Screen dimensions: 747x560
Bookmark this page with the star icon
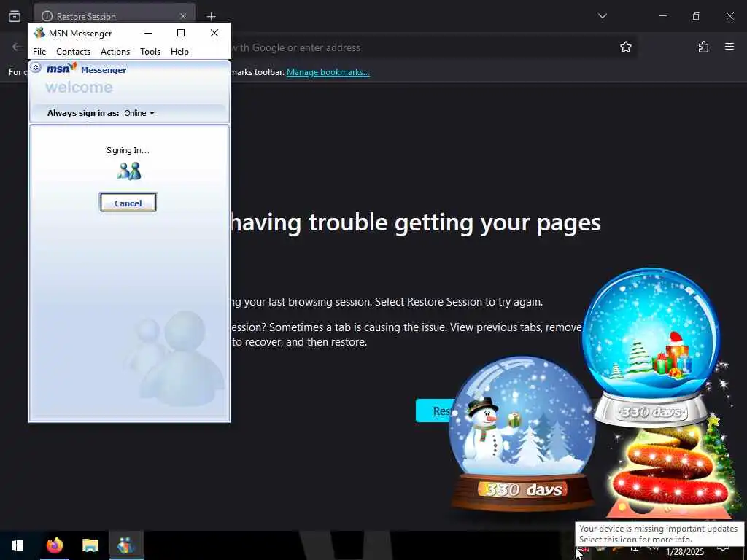point(625,47)
